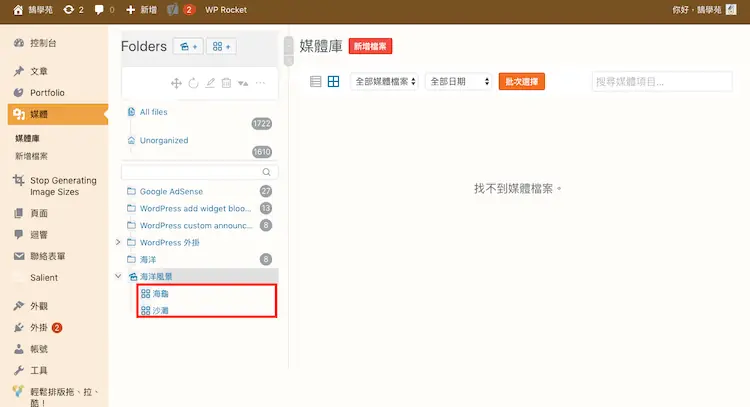Open WordPress add widget blog folder

coord(195,209)
